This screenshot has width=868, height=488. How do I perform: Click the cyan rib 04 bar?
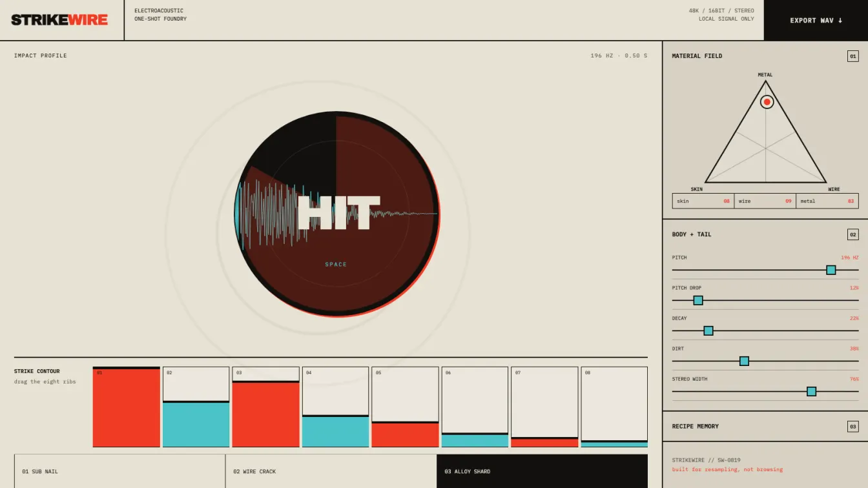point(336,431)
